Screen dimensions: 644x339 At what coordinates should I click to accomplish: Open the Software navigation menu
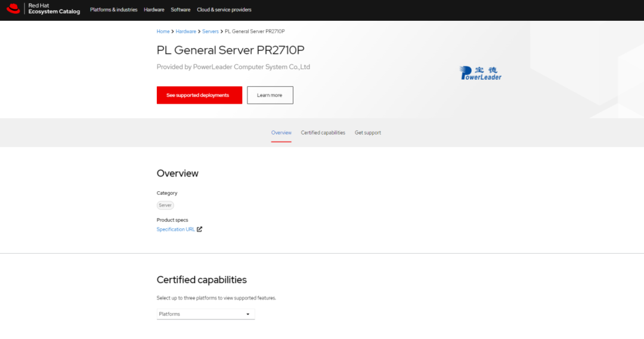[180, 10]
